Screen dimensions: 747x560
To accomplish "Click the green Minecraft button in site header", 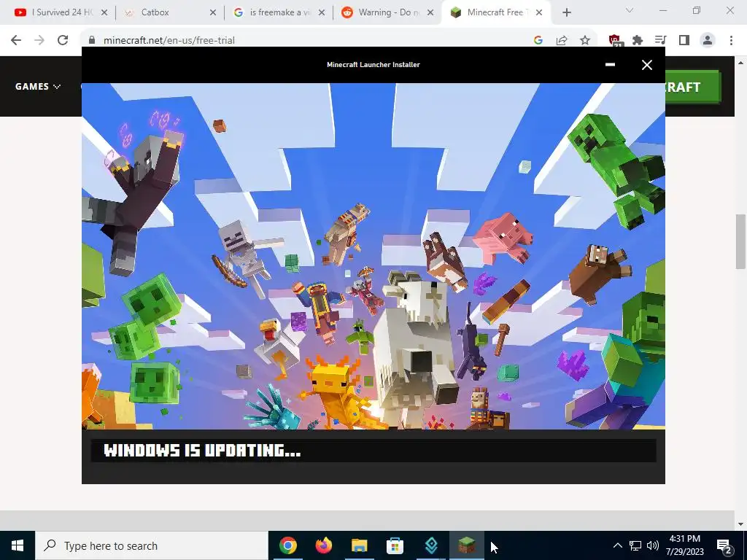I will click(x=693, y=87).
